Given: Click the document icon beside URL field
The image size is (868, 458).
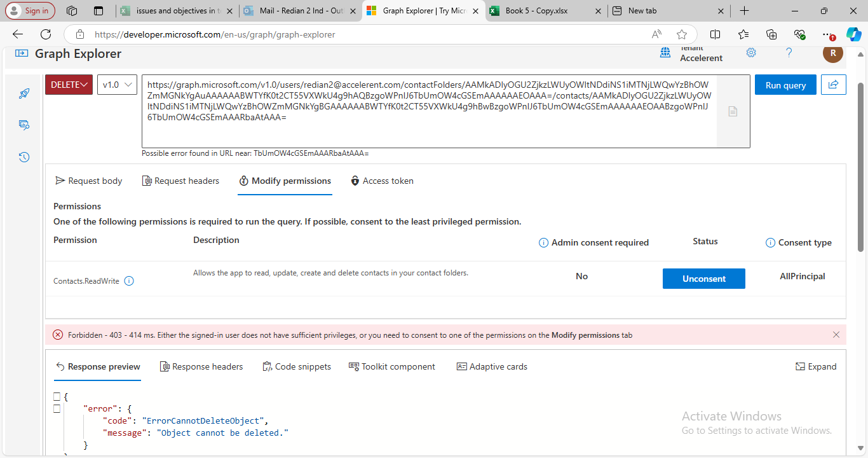Looking at the screenshot, I should (733, 111).
